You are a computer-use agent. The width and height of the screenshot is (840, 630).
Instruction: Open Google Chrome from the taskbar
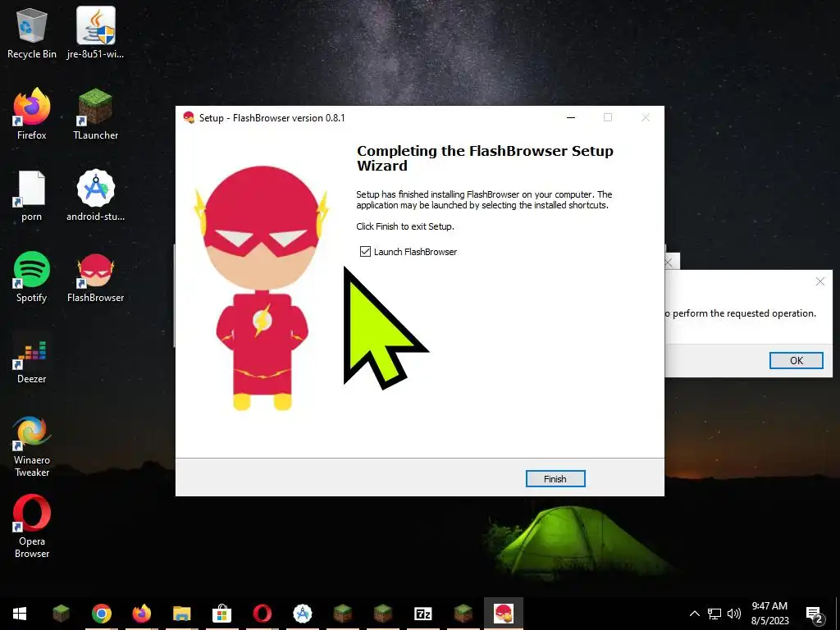tap(101, 614)
